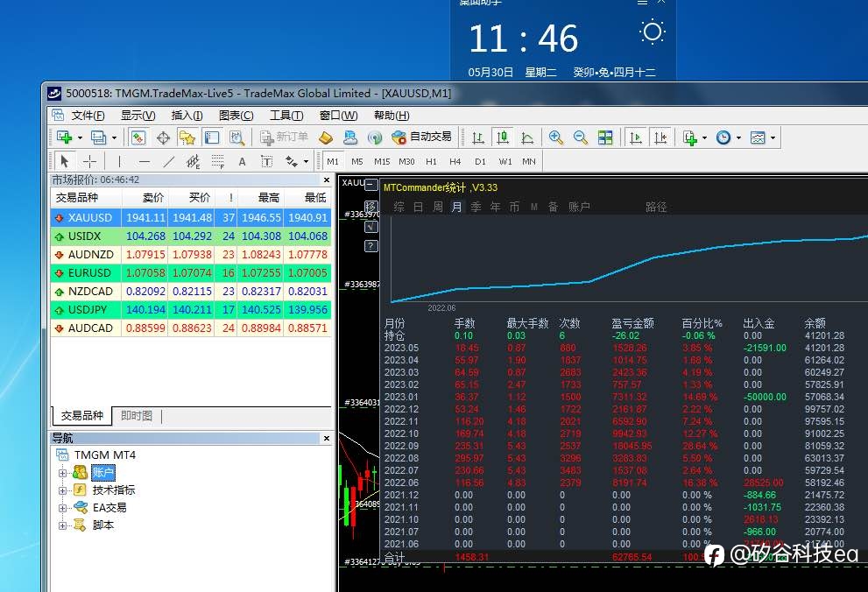The image size is (868, 592).
Task: Switch chart to MN timeframe
Action: click(529, 161)
